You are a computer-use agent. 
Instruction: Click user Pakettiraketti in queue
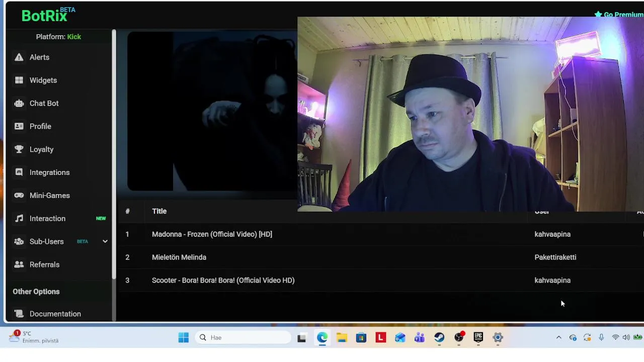pos(555,257)
